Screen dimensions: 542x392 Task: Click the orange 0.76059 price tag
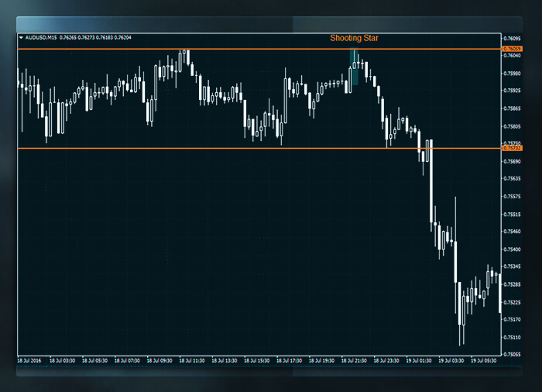click(x=512, y=49)
